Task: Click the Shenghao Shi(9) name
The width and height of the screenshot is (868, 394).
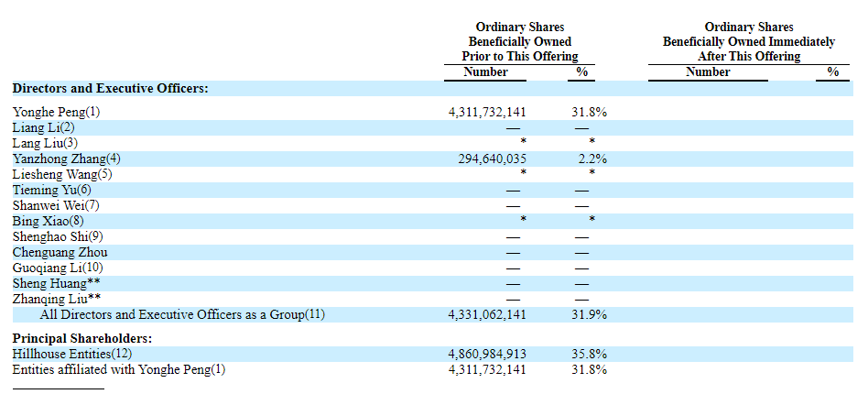Action: coord(58,236)
